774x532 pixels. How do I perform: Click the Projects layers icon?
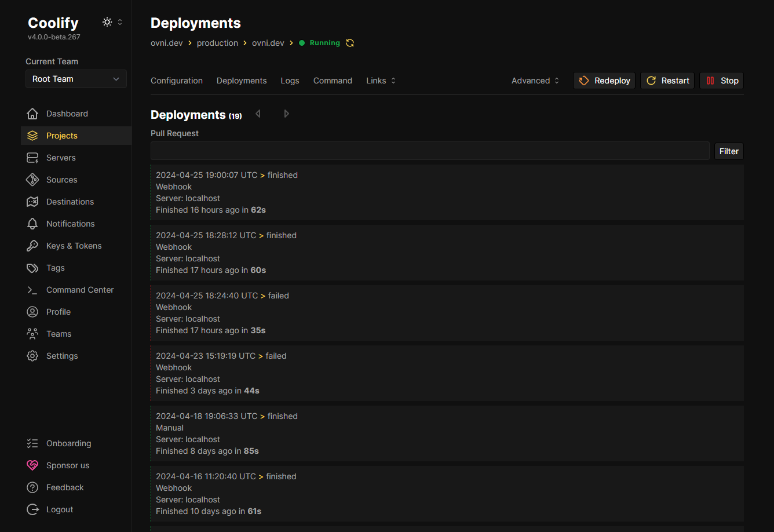click(x=32, y=136)
